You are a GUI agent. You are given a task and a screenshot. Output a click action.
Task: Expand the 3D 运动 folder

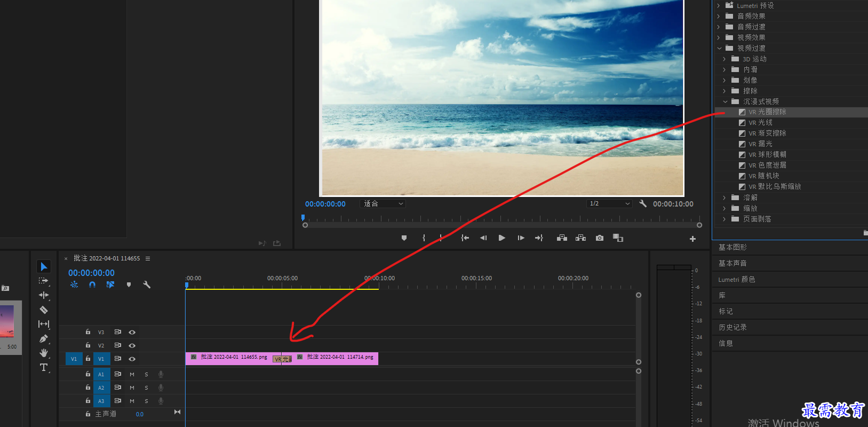724,59
